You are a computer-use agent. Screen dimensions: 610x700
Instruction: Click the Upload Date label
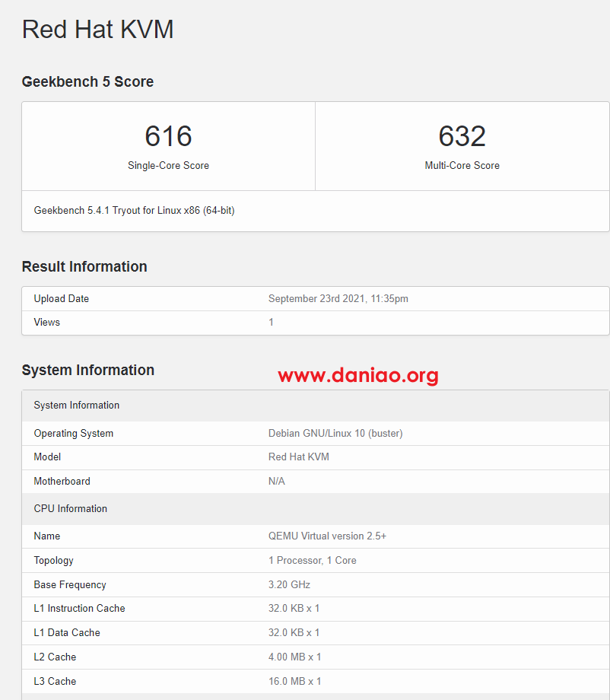(x=61, y=299)
